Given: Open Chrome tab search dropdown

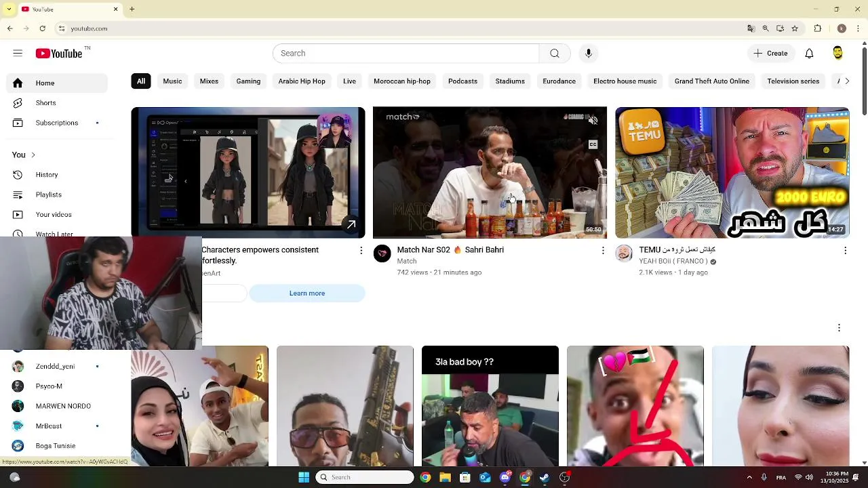Looking at the screenshot, I should (x=9, y=9).
